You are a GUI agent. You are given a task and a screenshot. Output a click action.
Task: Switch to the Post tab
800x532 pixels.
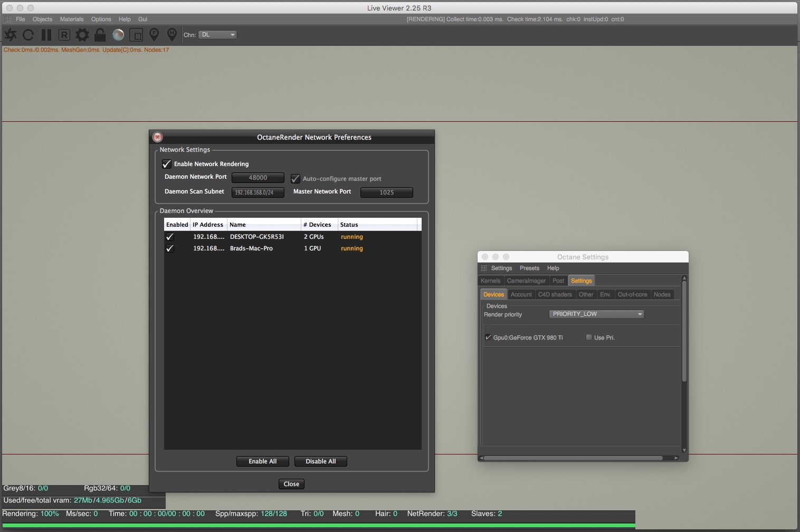coord(558,281)
